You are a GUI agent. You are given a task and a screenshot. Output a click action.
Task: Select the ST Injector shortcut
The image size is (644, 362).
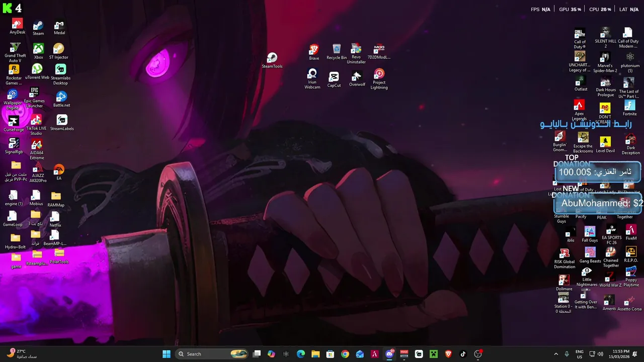click(x=58, y=52)
